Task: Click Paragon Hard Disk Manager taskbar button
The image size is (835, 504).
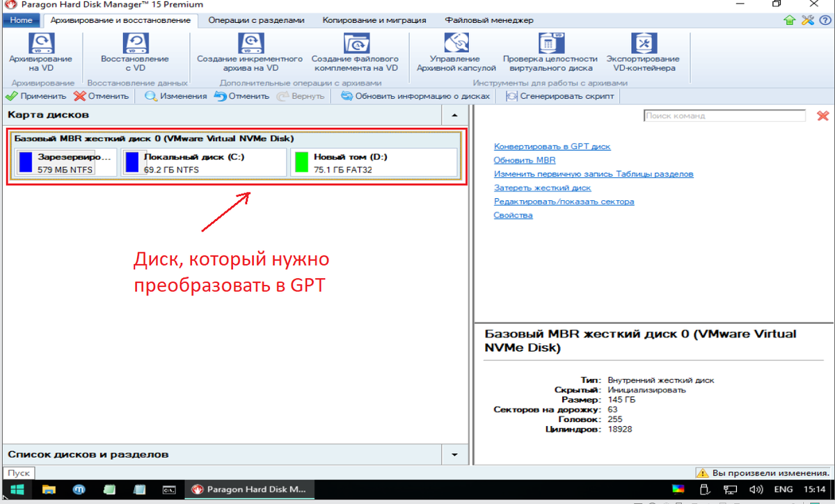Action: (249, 489)
